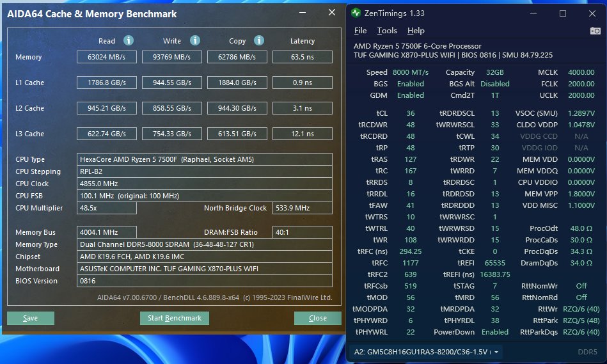Click the Speed value 8000 MT/s in ZenTimings

click(411, 72)
